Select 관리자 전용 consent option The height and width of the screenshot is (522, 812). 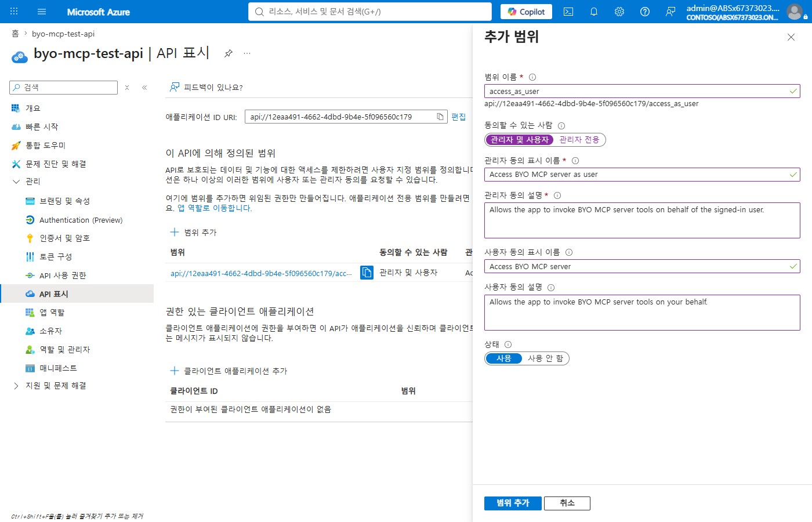579,140
